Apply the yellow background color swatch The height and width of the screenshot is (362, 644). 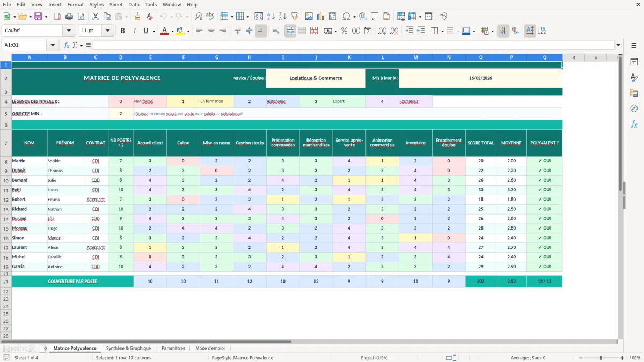180,31
